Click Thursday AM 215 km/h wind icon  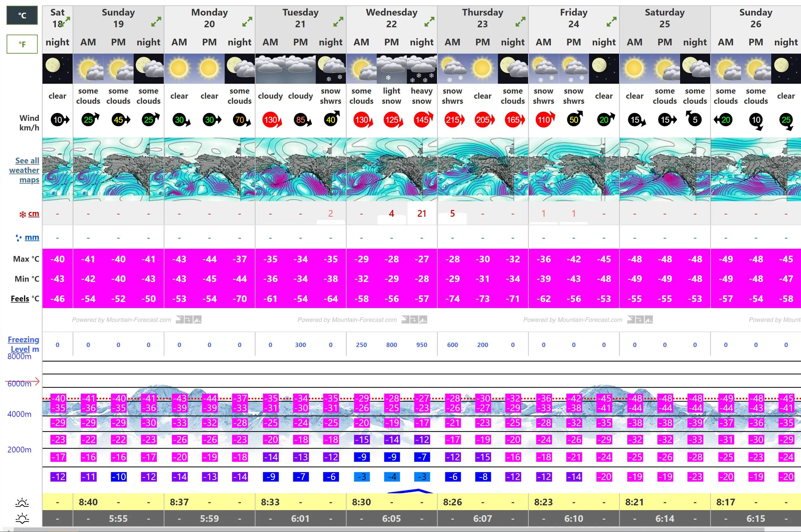click(x=454, y=120)
